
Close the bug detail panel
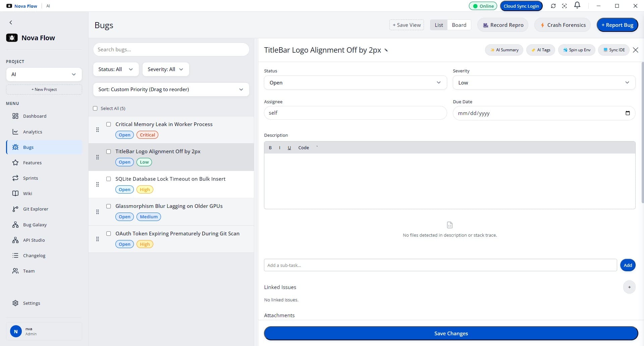635,50
